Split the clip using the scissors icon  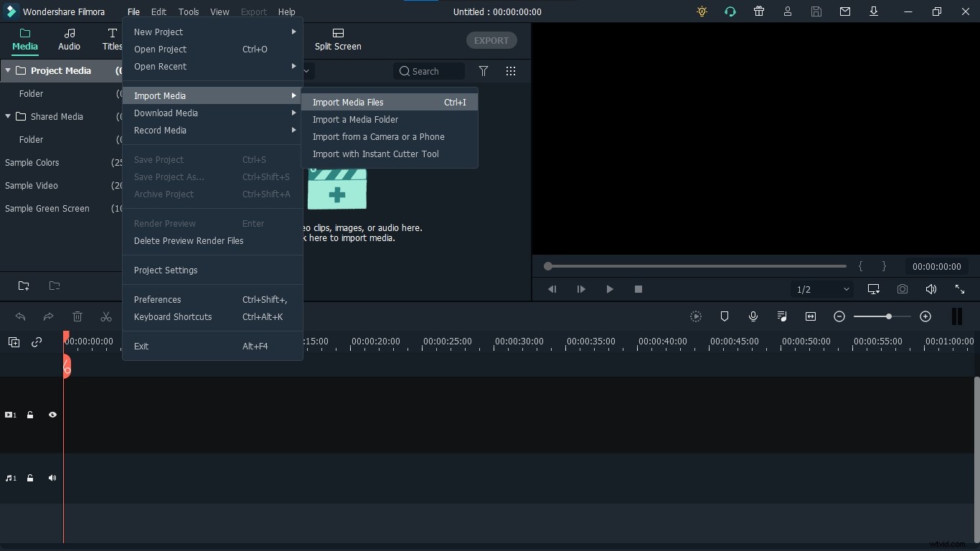click(x=105, y=316)
